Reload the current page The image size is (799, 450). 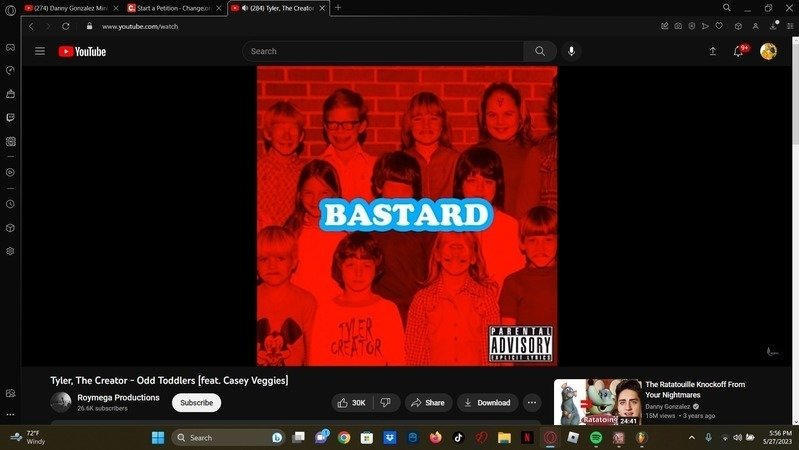[x=66, y=26]
